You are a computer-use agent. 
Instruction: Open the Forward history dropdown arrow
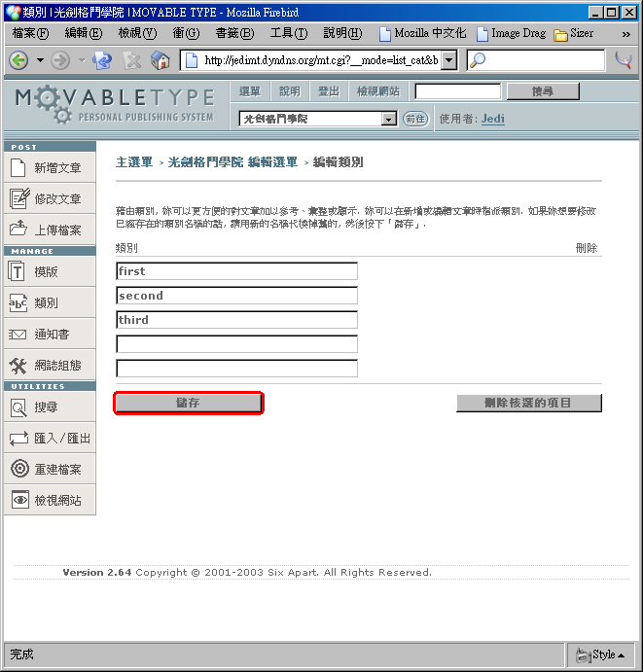83,60
